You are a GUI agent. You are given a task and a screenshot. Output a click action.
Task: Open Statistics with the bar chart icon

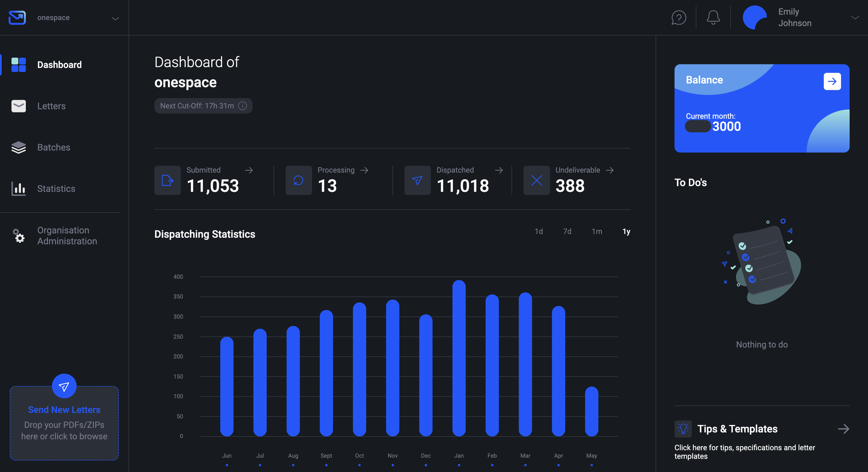point(18,188)
